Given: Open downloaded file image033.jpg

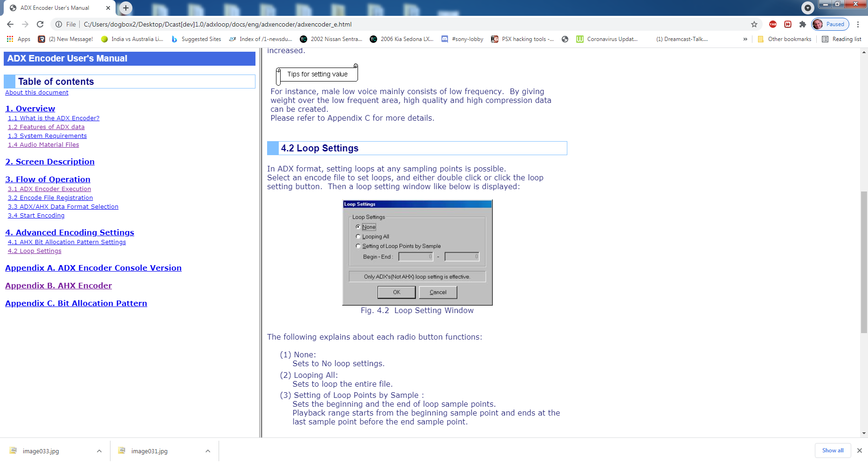Looking at the screenshot, I should coord(41,451).
